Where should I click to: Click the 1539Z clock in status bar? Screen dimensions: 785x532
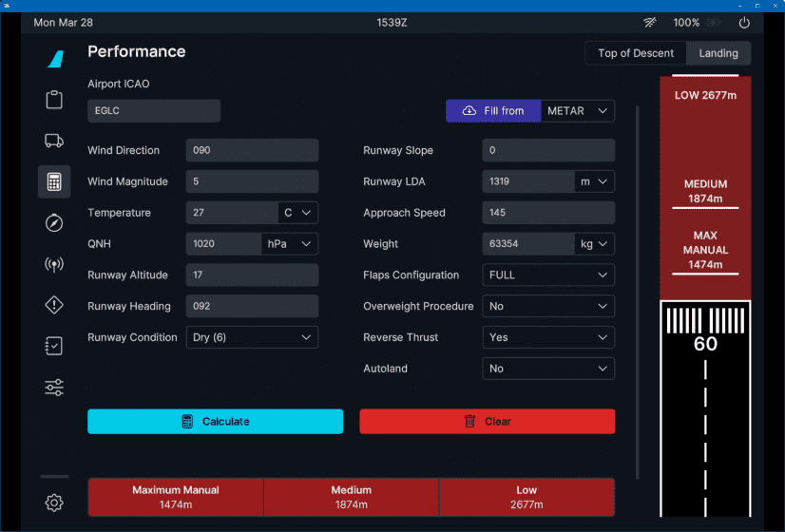tap(392, 23)
